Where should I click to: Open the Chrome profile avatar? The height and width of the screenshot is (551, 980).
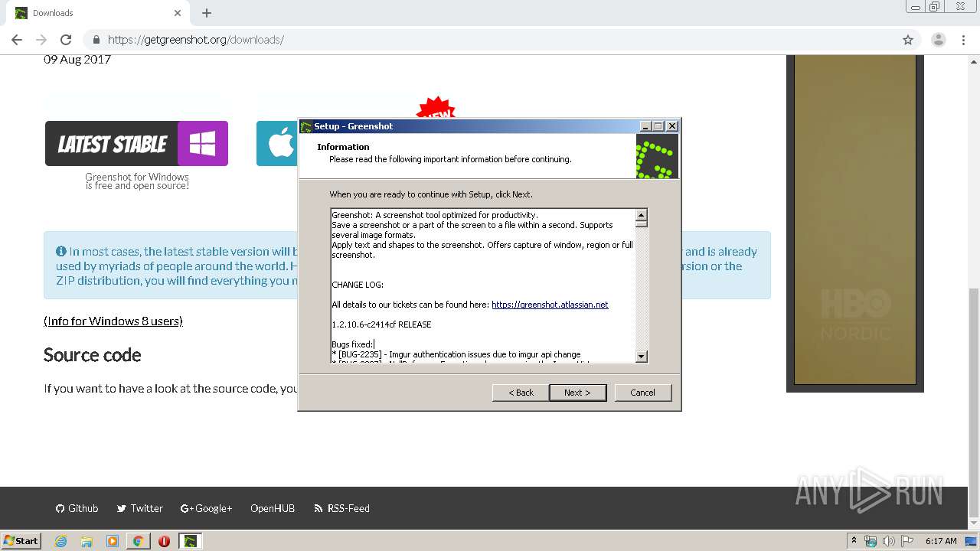(938, 40)
